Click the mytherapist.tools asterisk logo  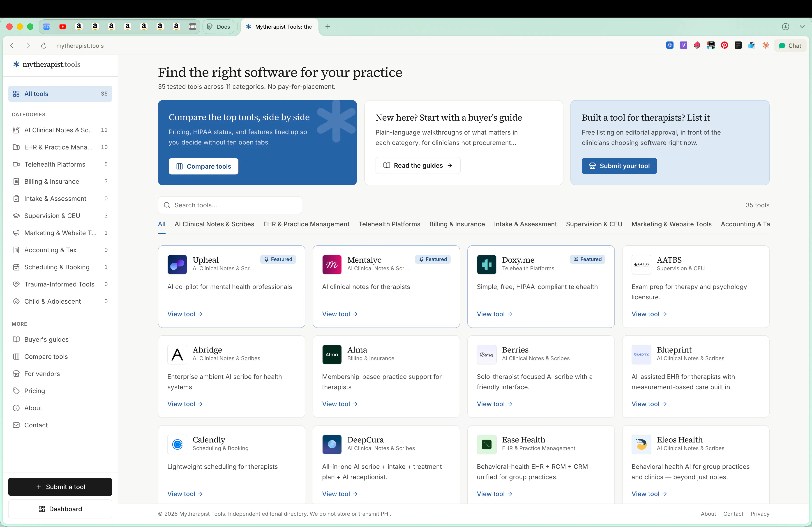16,64
